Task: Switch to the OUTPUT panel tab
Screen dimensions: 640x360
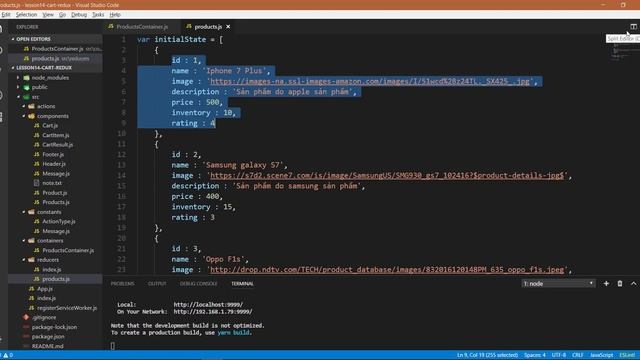Action: 157,284
